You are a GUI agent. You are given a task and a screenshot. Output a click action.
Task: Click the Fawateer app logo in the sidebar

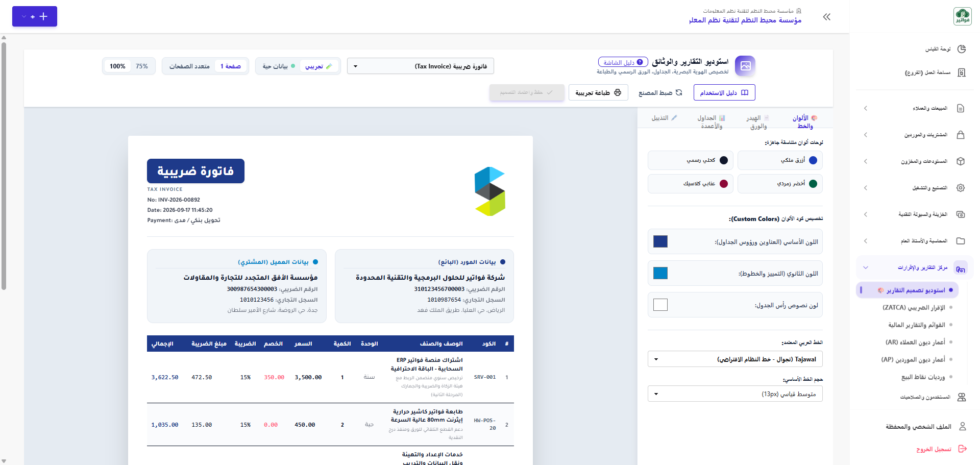[963, 16]
